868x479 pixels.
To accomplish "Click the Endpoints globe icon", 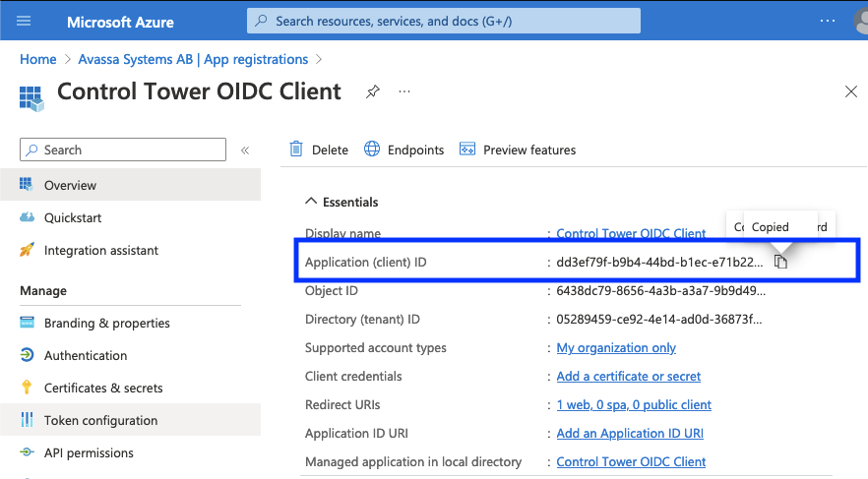I will click(372, 149).
